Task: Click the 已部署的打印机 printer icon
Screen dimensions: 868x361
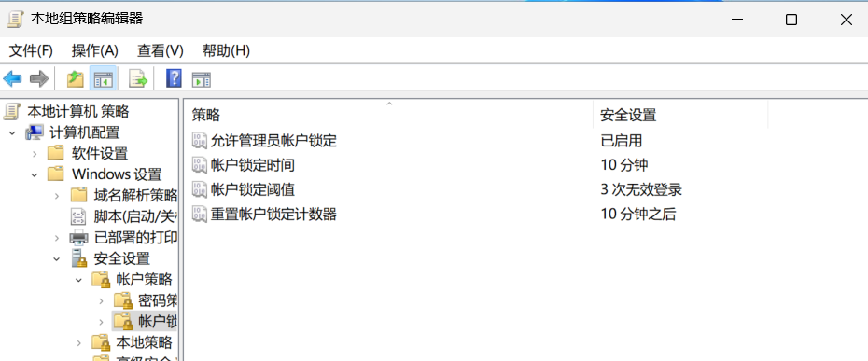Action: [x=79, y=237]
